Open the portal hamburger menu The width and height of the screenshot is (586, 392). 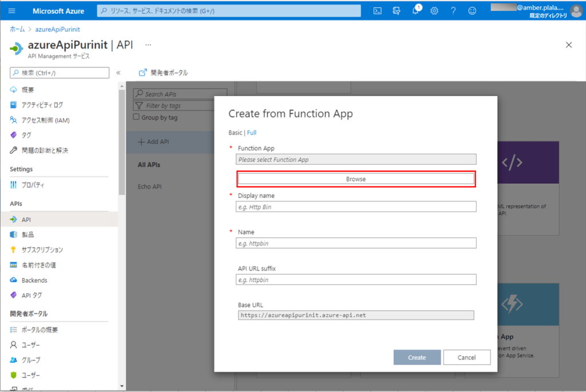tap(11, 10)
